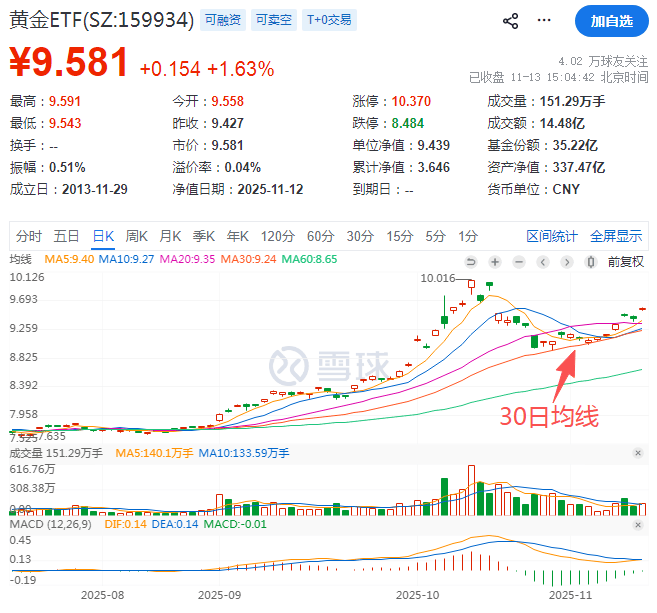Click the chart move right arrow icon
The image size is (657, 613).
tap(567, 262)
